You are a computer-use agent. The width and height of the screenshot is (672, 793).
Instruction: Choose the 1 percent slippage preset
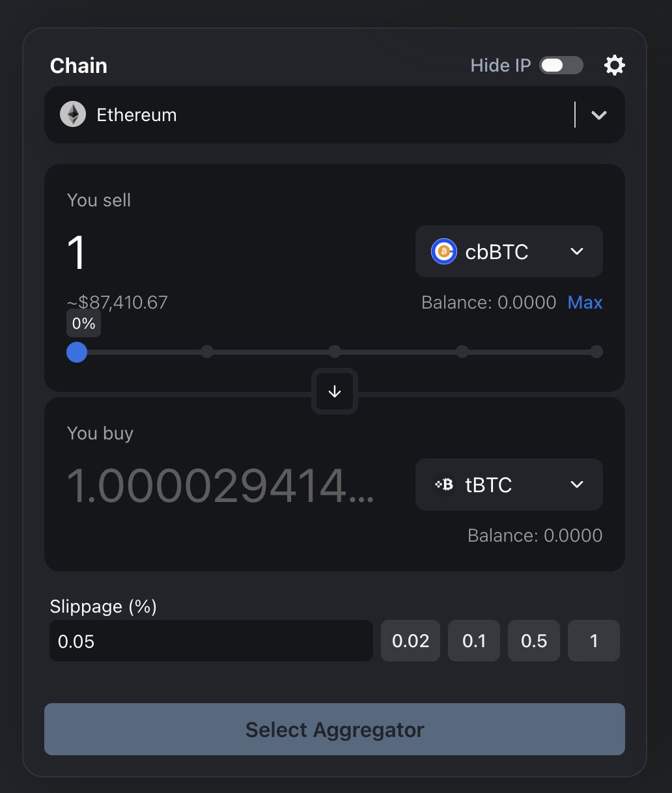coord(594,641)
